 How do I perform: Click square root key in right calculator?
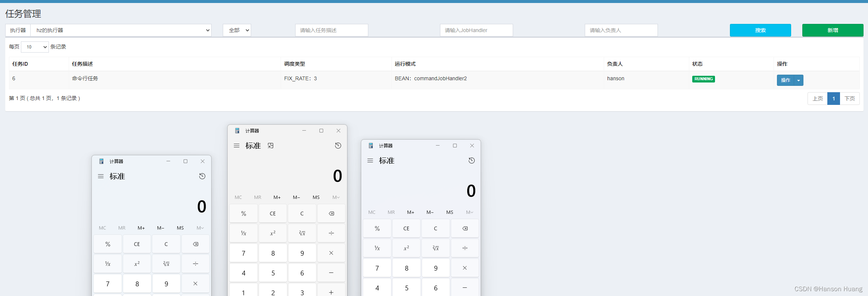[436, 248]
